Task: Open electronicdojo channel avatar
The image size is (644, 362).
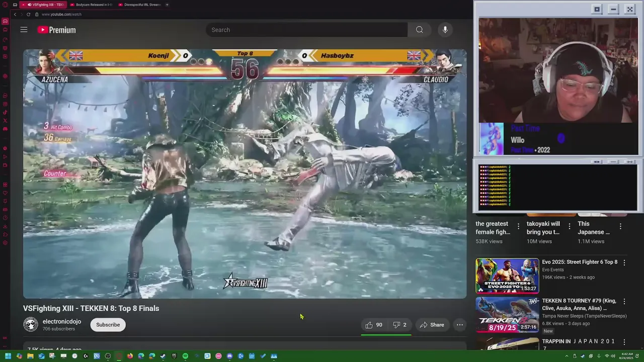Action: coord(31,324)
